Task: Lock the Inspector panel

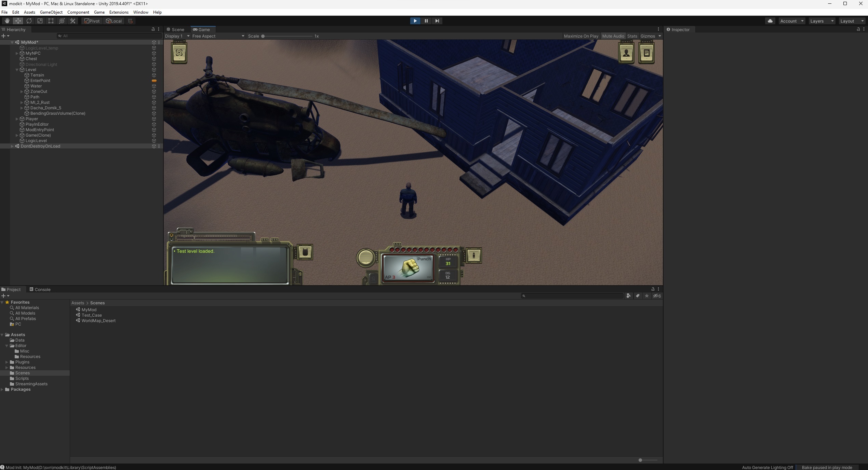Action: pos(858,29)
